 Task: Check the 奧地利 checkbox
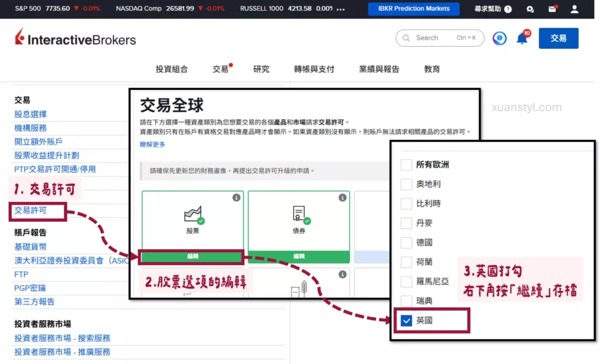coord(406,184)
